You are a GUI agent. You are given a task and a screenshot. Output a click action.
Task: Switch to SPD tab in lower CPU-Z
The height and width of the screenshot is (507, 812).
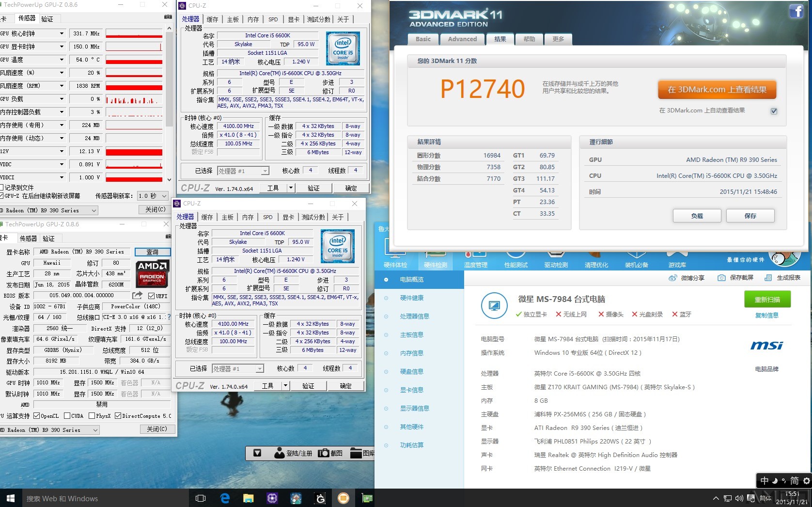click(268, 217)
